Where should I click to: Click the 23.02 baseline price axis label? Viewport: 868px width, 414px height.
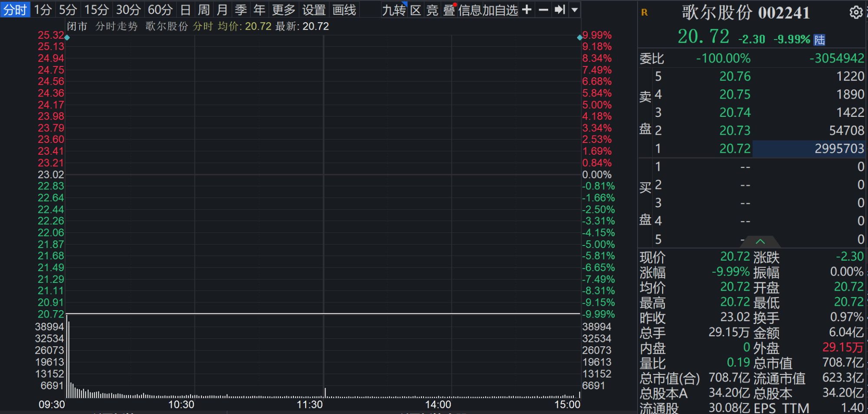click(x=51, y=175)
